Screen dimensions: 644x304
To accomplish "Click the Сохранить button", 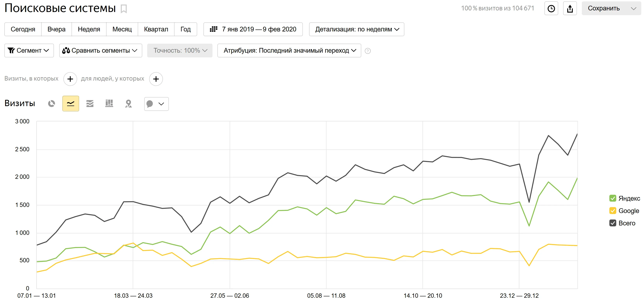I will pos(603,8).
